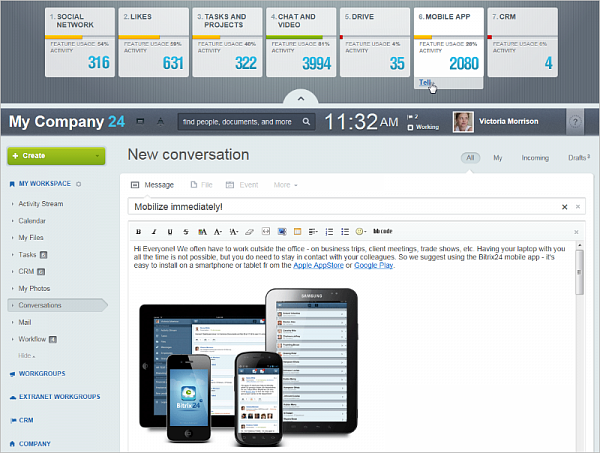Select the Chat and Video card
Image resolution: width=600 pixels, height=453 pixels.
[x=301, y=42]
